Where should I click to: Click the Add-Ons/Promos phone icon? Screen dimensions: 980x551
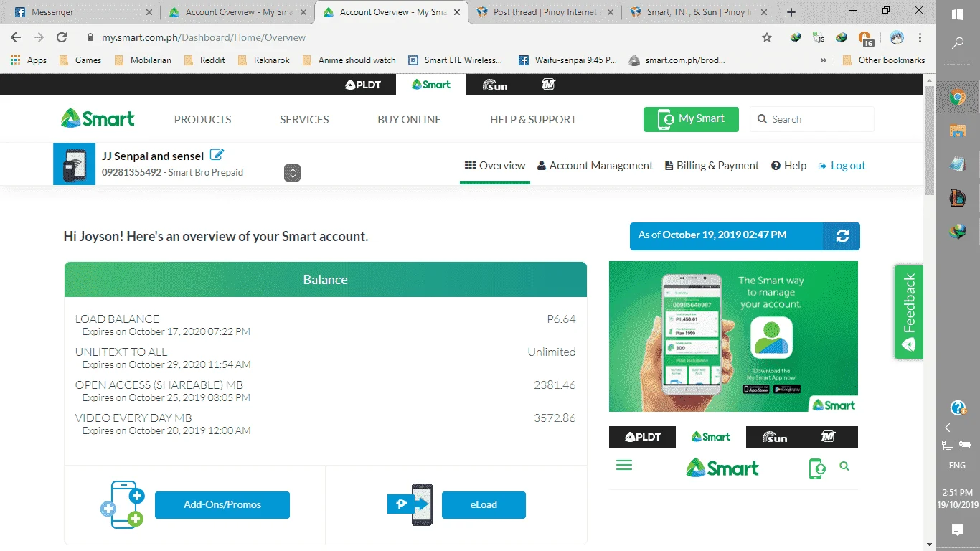pos(122,504)
